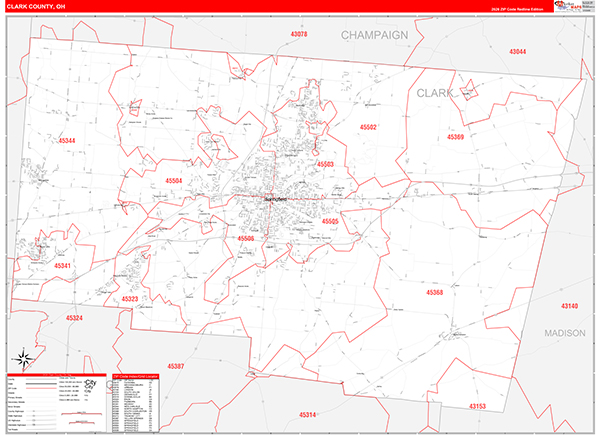
Task: Select ZIP code 45341 label
Action: [62, 266]
